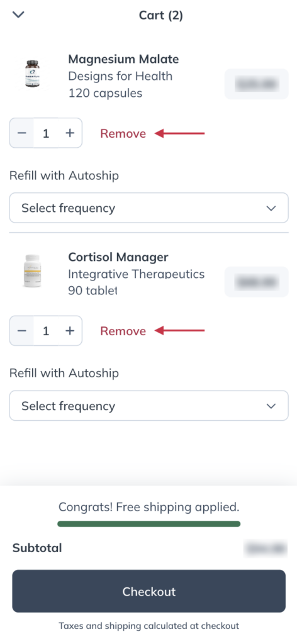Click the Cortisol Manager bottle thumbnail

click(33, 272)
